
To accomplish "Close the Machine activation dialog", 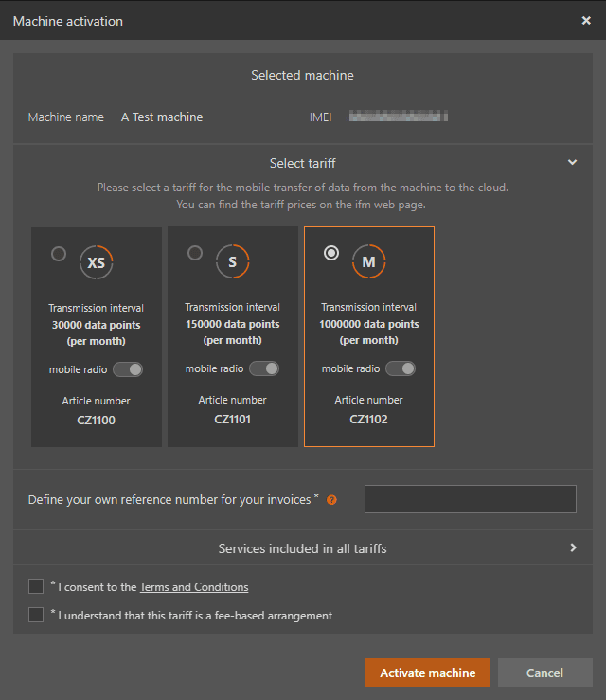I will [x=586, y=20].
